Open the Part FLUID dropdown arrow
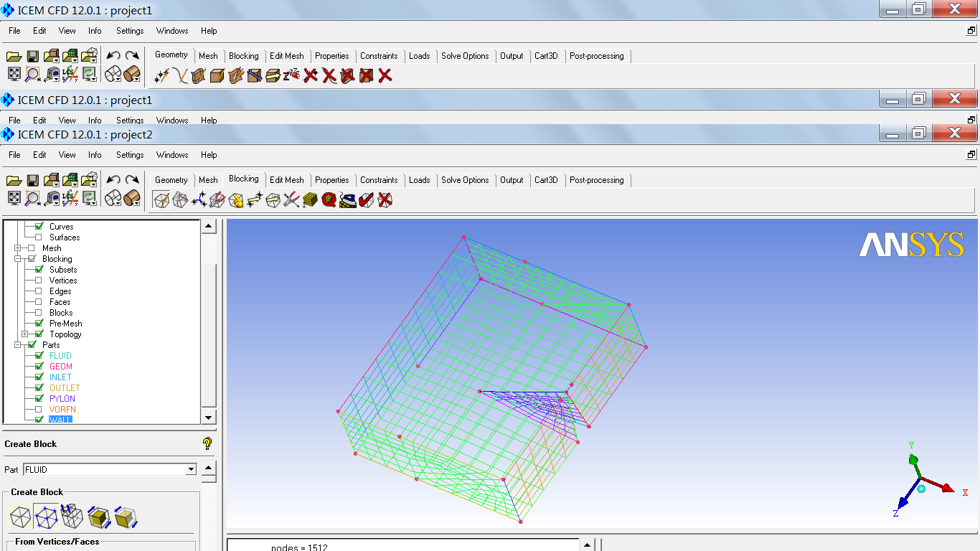The image size is (980, 551). pos(191,469)
